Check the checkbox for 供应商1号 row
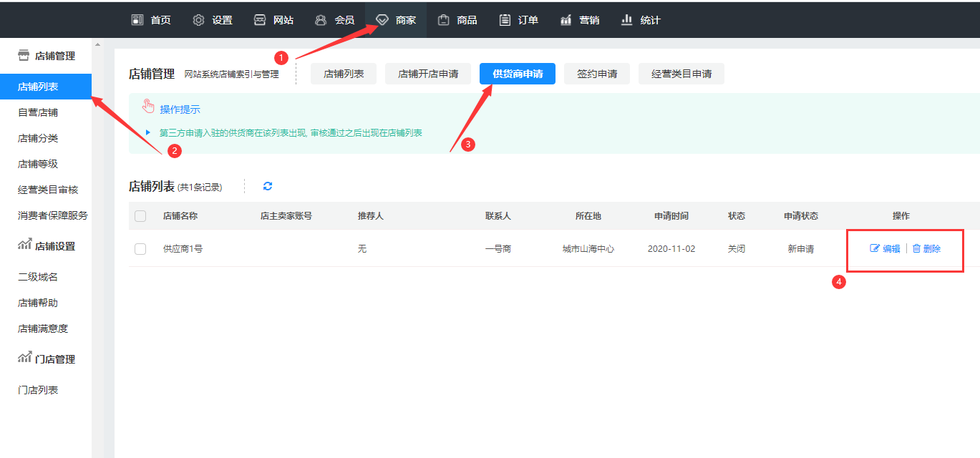Image resolution: width=980 pixels, height=458 pixels. 140,249
